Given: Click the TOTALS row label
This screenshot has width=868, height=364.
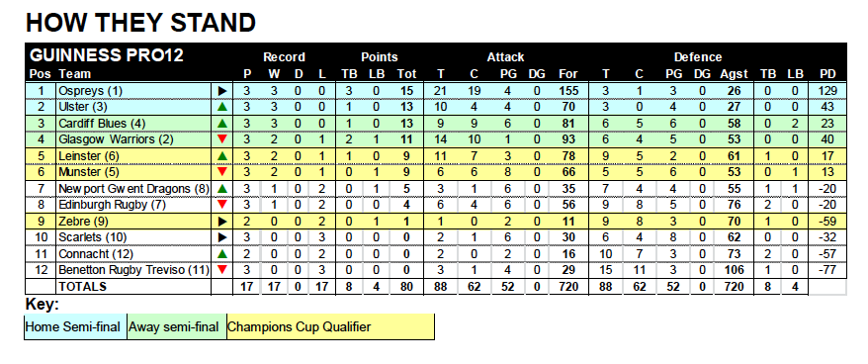Looking at the screenshot, I should click(x=82, y=287).
